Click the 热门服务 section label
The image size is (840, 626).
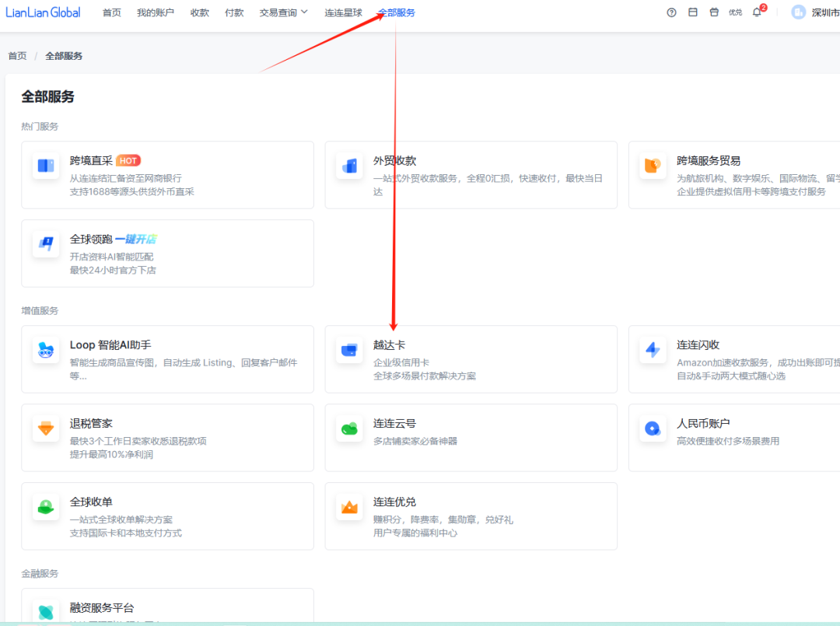pos(40,127)
